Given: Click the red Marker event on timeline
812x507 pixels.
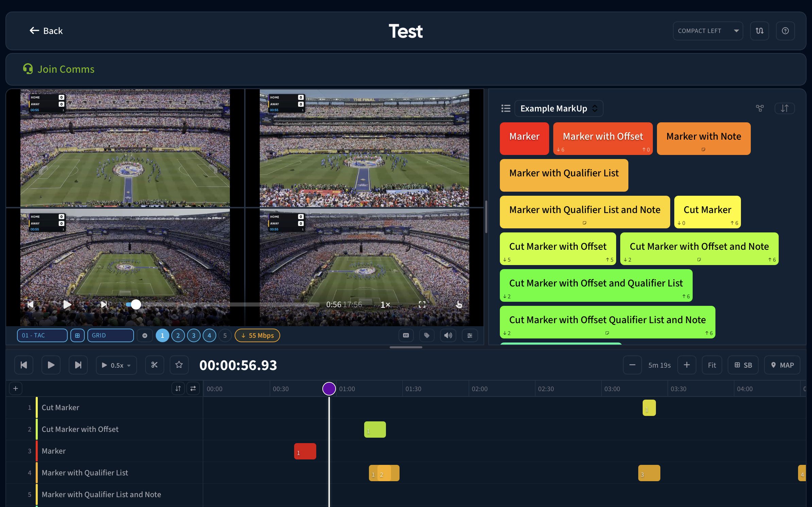Looking at the screenshot, I should (305, 451).
